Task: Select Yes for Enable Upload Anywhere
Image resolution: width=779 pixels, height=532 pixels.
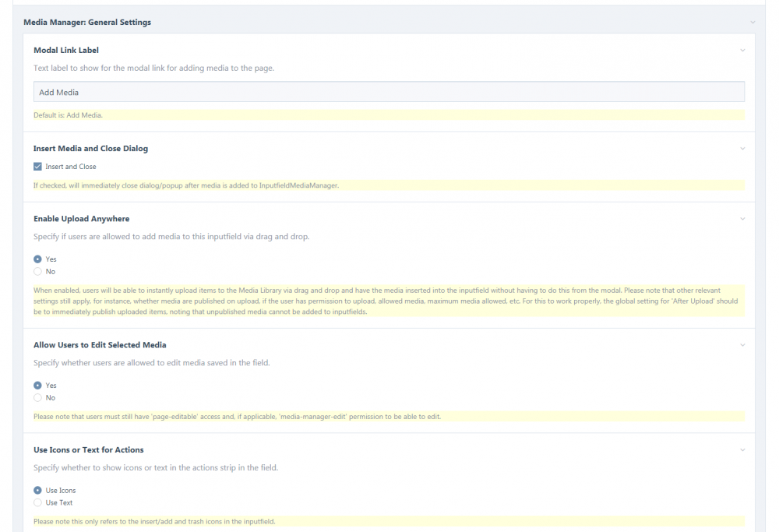Action: (37, 259)
